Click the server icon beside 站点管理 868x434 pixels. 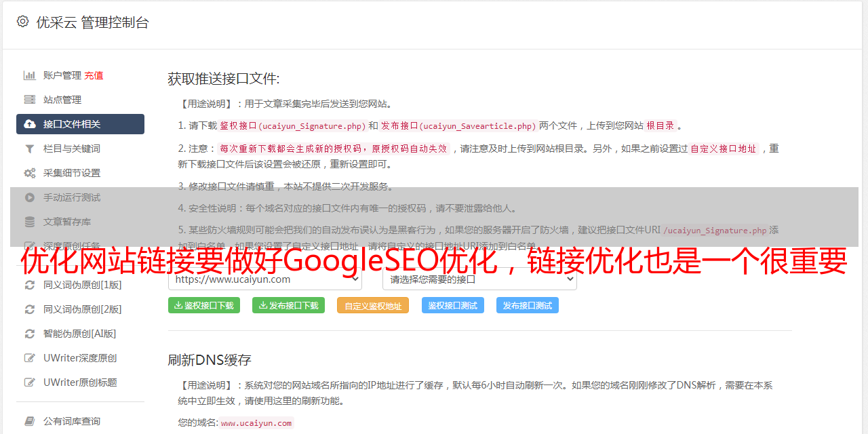point(30,100)
